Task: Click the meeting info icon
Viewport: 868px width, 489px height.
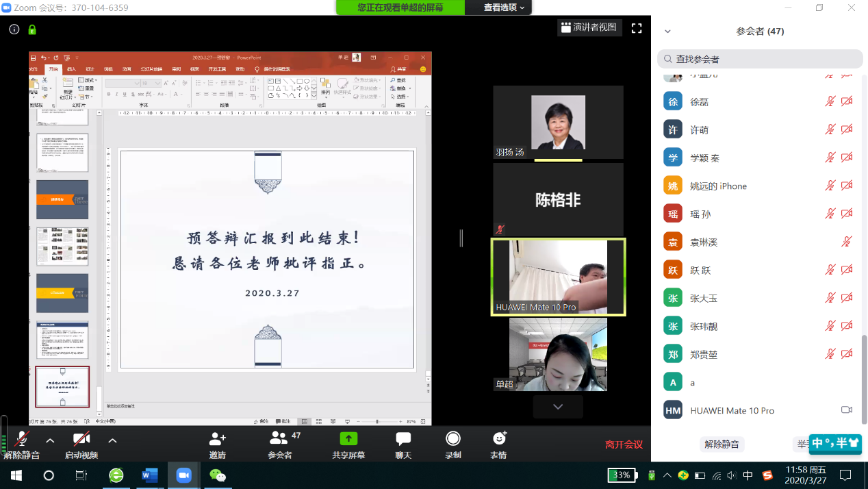Action: [14, 29]
